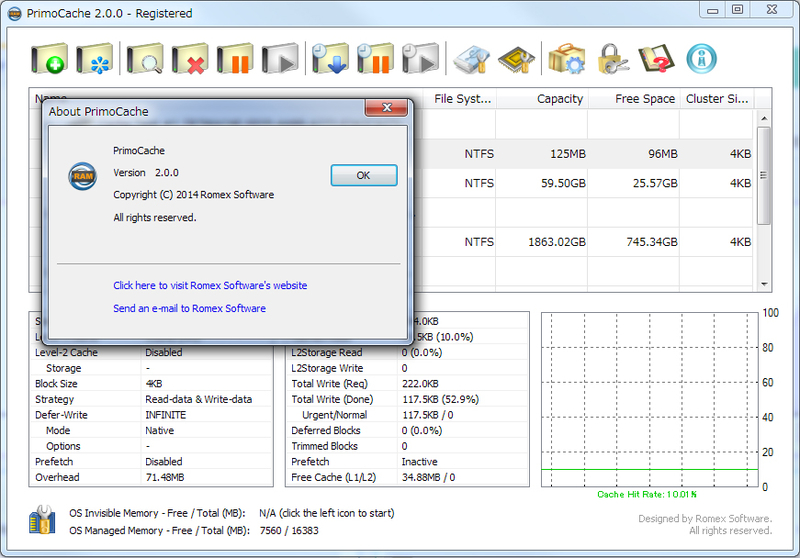This screenshot has width=800, height=558.
Task: Select the 59.50GB capacity cell
Action: pyautogui.click(x=542, y=183)
